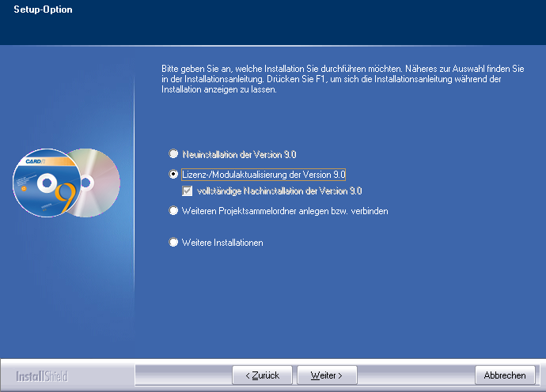Pick the Weitere Installationen radio button

click(x=173, y=243)
